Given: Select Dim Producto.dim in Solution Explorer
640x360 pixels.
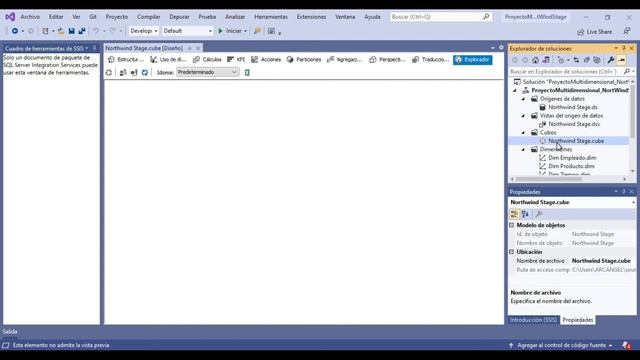Looking at the screenshot, I should click(x=571, y=166).
